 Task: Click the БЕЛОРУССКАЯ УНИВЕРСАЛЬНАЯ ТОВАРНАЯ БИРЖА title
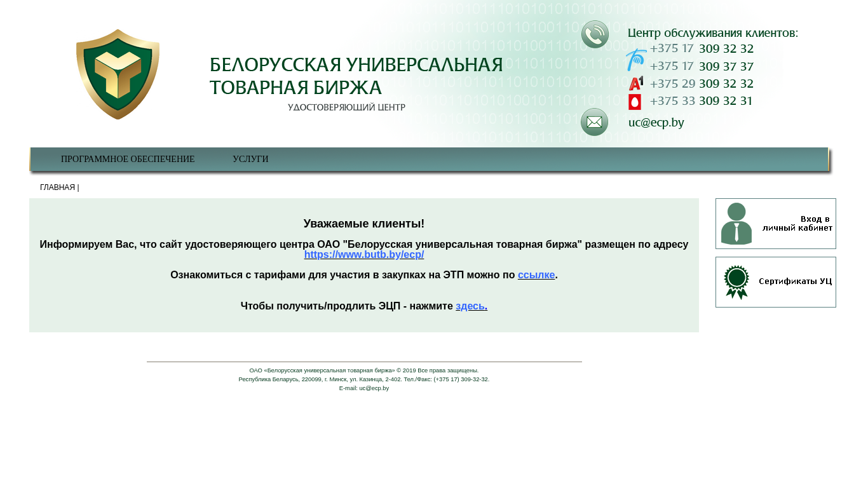(356, 76)
